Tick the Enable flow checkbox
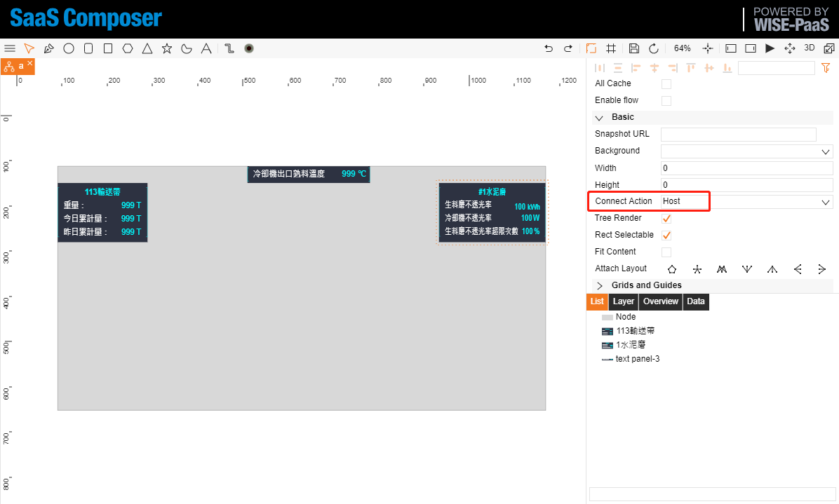 (x=666, y=100)
